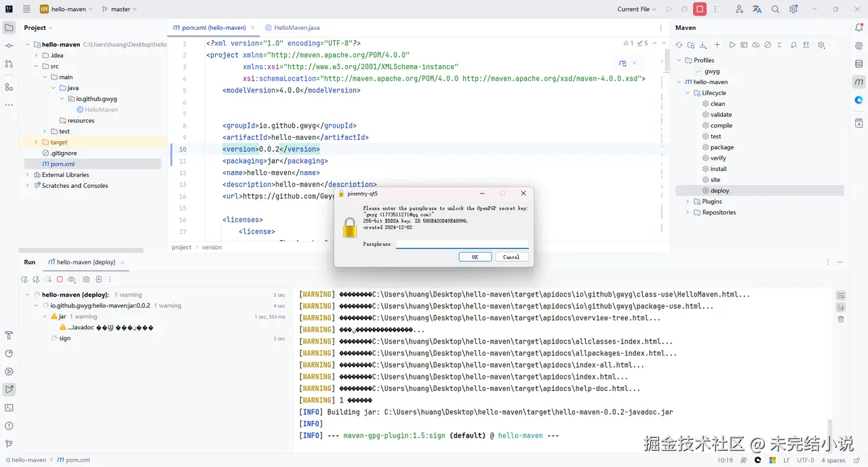Open Search Everywhere magnifier
The height and width of the screenshot is (467, 868).
(x=776, y=9)
